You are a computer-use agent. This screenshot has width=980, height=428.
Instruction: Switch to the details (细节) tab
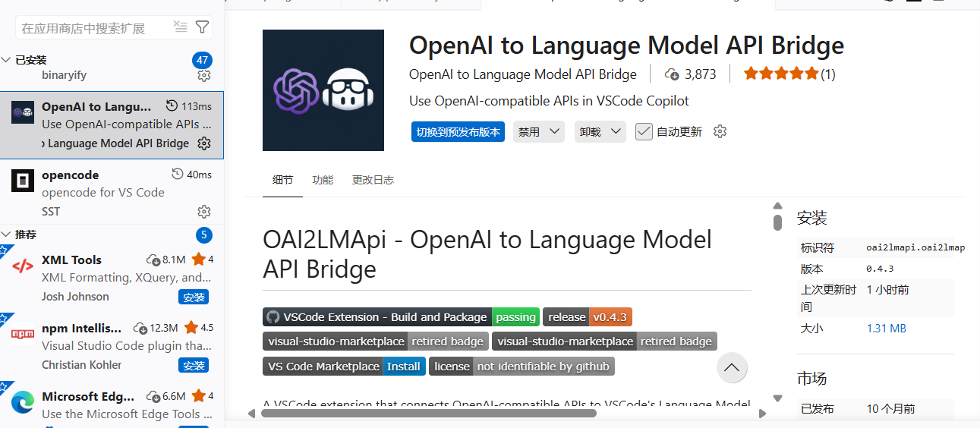click(282, 180)
